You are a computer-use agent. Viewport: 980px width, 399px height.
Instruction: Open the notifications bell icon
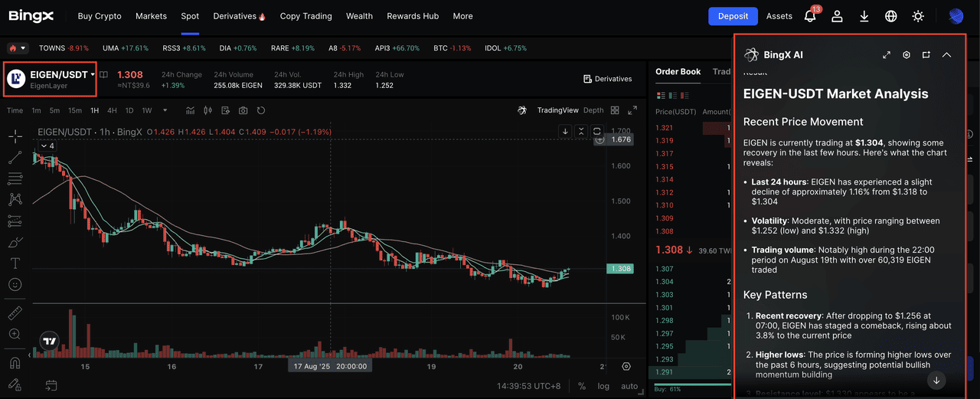click(810, 16)
